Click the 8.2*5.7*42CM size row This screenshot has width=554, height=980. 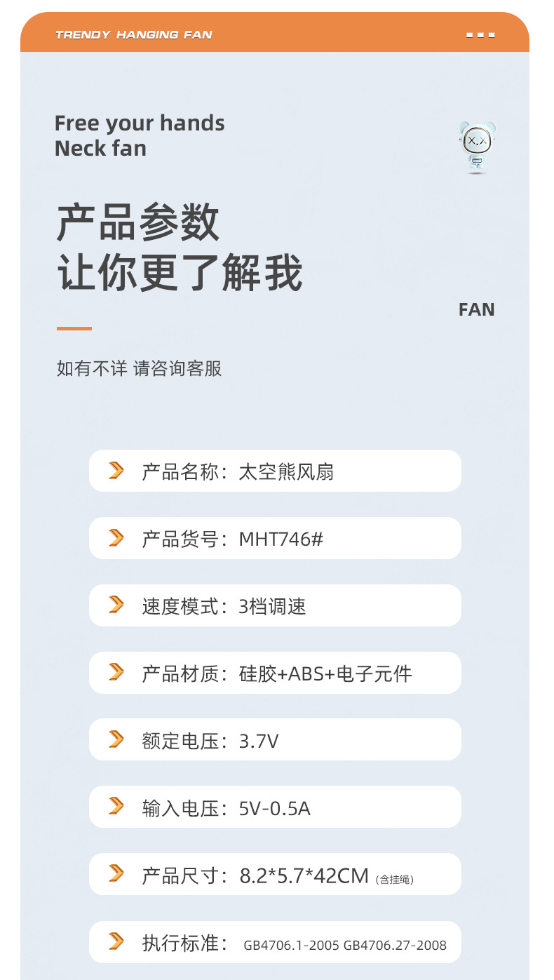tap(275, 874)
